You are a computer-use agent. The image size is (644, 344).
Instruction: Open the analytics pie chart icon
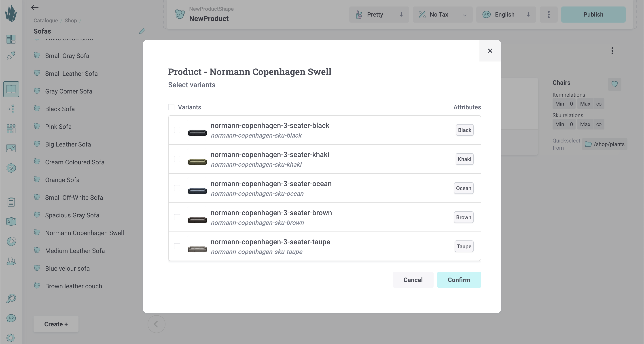11,241
